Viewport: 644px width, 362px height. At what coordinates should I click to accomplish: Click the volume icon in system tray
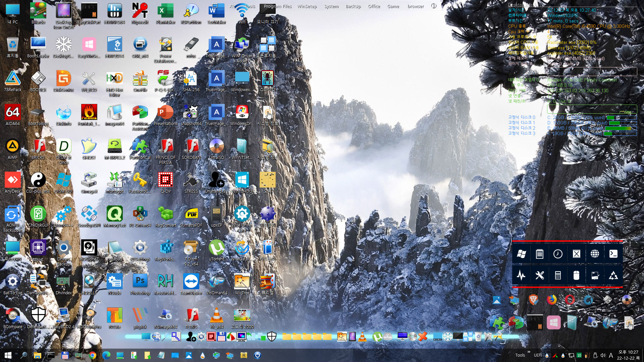tap(603, 355)
